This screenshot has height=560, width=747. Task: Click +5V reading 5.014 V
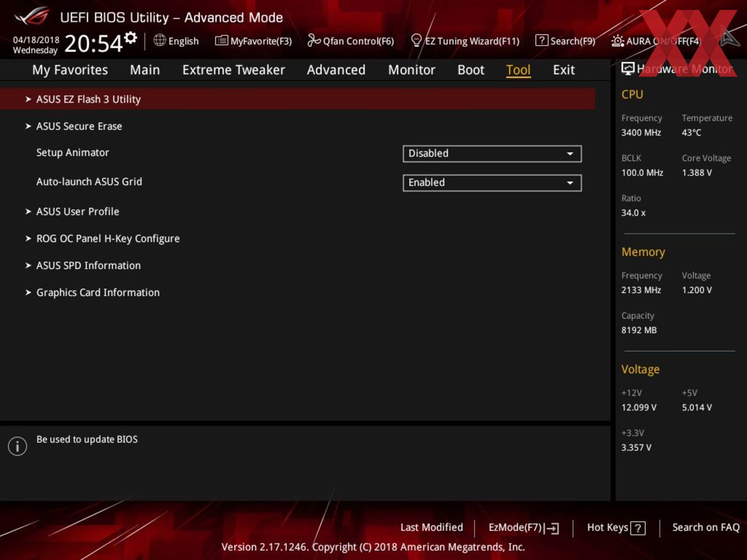[x=696, y=407]
